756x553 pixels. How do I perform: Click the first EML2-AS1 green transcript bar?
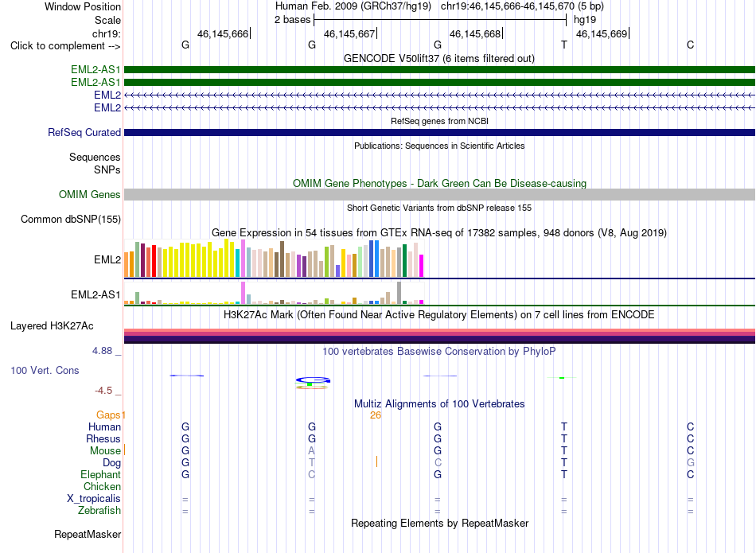(x=439, y=70)
